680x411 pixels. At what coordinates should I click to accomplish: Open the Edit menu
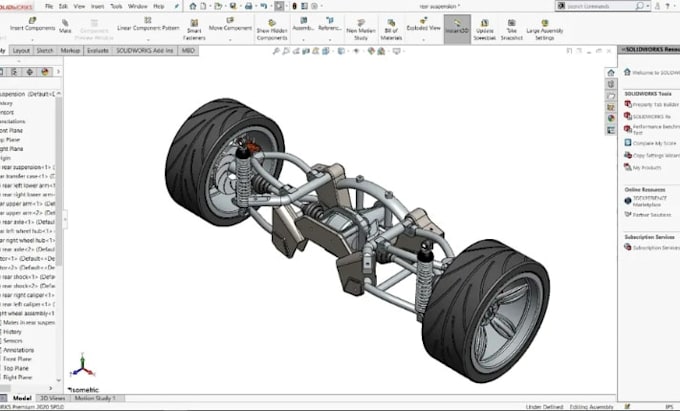tap(63, 7)
